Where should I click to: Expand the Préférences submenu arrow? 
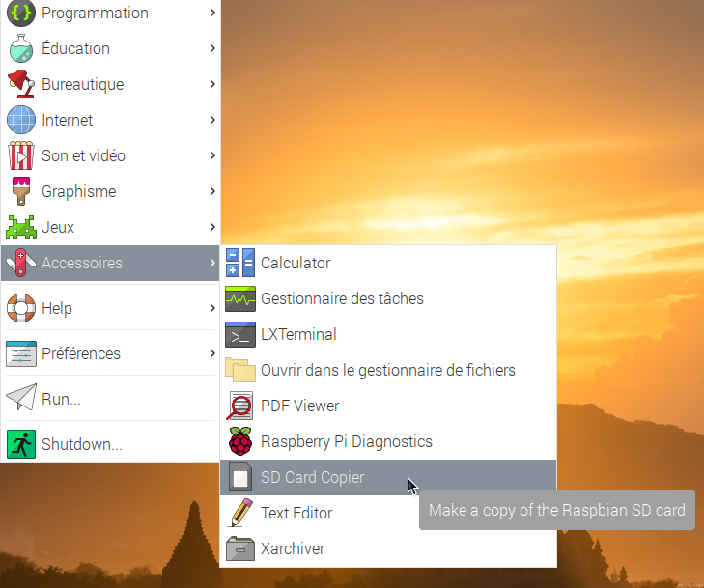click(x=212, y=353)
